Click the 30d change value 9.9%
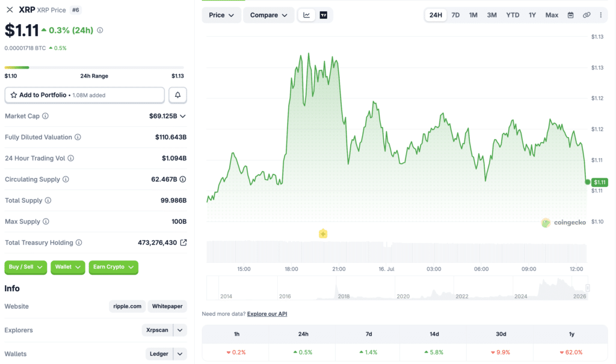The width and height of the screenshot is (616, 364). [500, 352]
